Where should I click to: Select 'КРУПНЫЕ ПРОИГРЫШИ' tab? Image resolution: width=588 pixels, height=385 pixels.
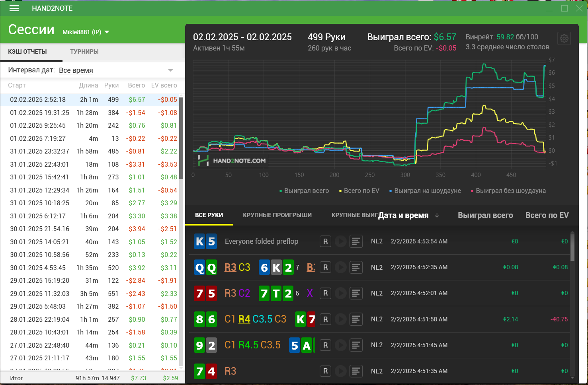(277, 215)
